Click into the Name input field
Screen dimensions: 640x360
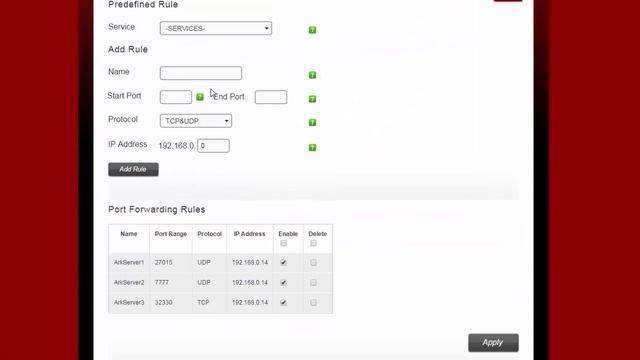tap(200, 73)
